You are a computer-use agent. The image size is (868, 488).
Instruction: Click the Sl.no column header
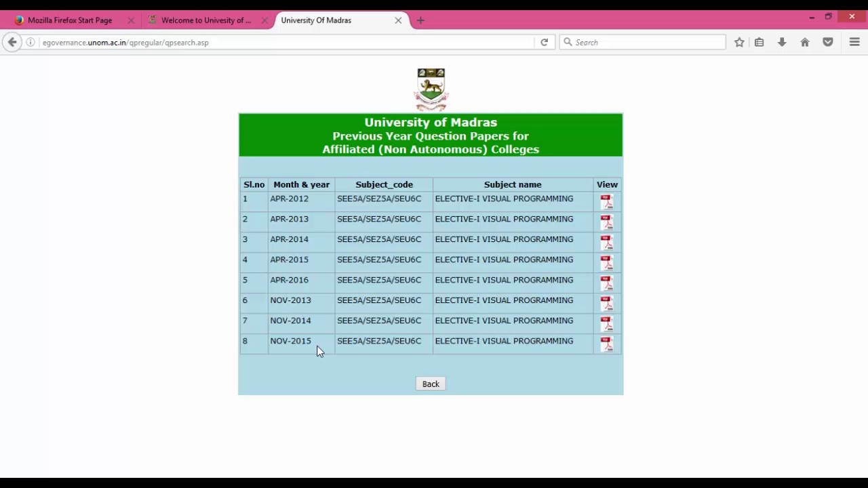point(254,184)
